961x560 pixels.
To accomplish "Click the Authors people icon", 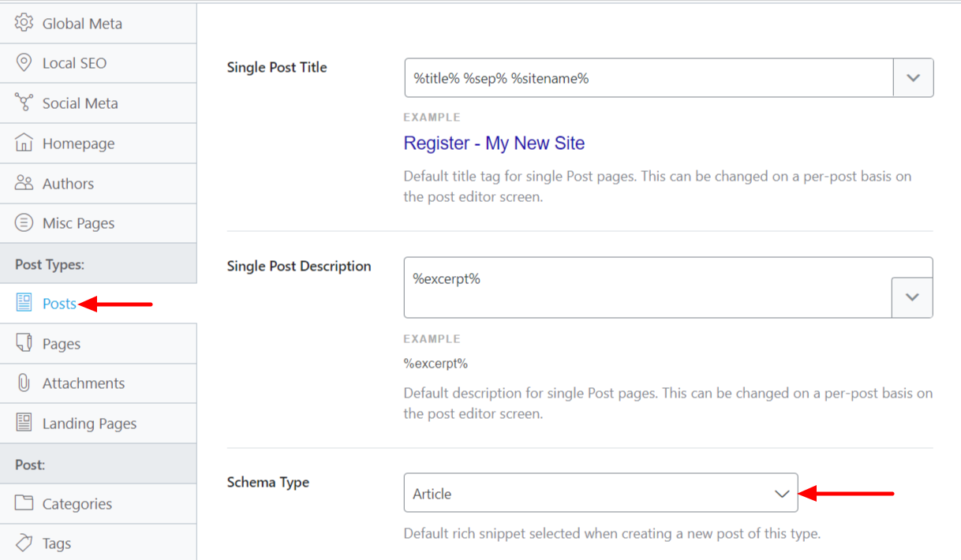I will coord(24,183).
